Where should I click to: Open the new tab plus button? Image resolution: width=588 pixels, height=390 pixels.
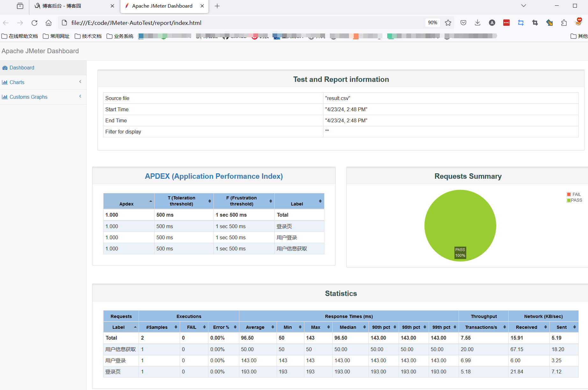pos(217,6)
